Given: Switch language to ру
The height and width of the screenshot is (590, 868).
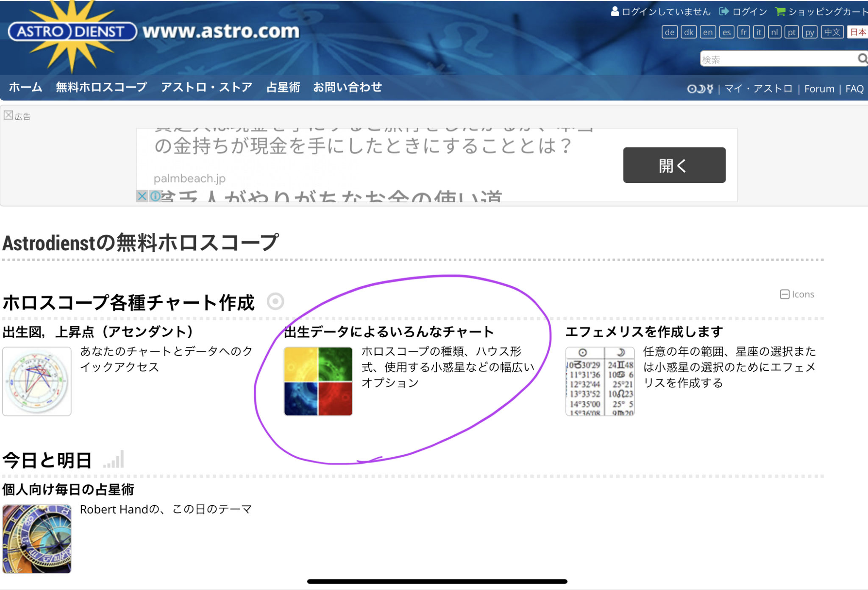Looking at the screenshot, I should pos(810,32).
